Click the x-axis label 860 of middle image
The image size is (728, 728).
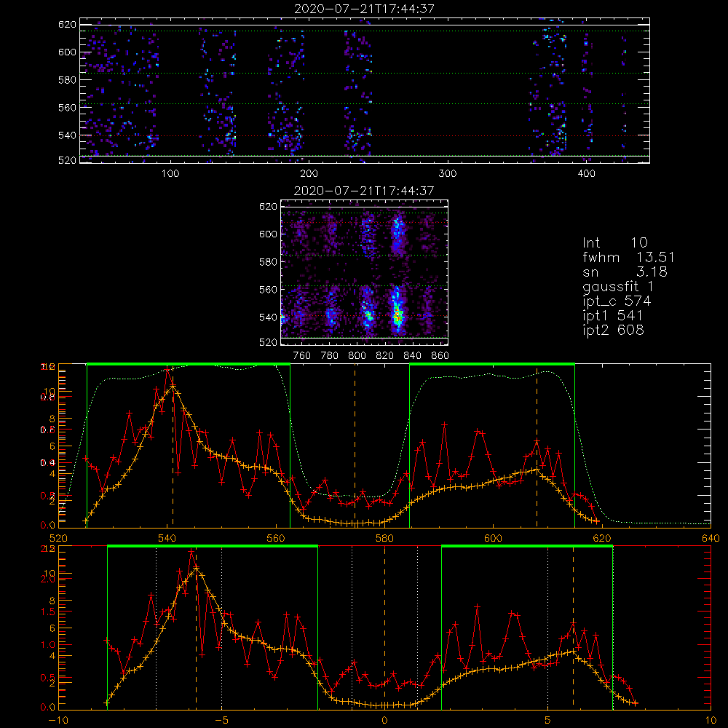[440, 356]
